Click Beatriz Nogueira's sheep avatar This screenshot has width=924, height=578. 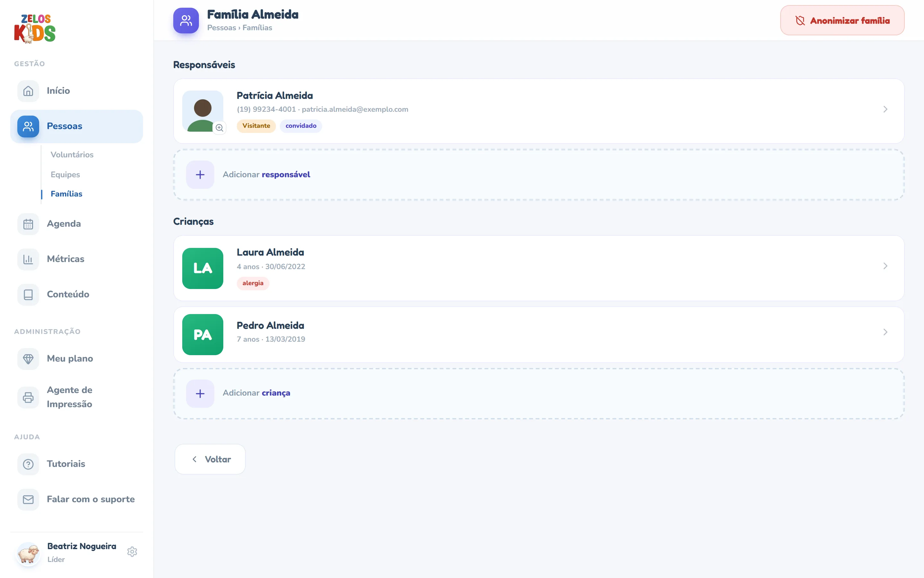pos(28,554)
